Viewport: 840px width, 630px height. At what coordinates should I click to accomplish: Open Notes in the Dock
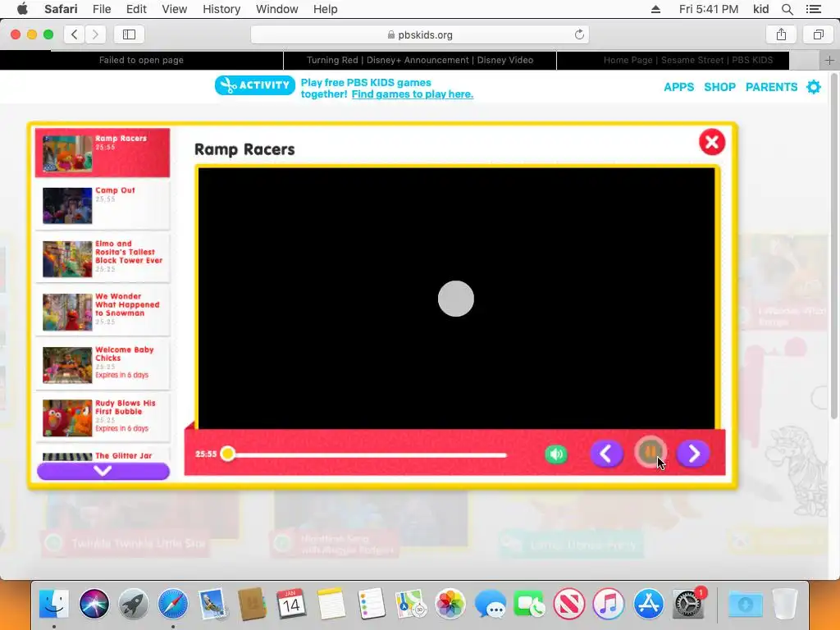331,604
